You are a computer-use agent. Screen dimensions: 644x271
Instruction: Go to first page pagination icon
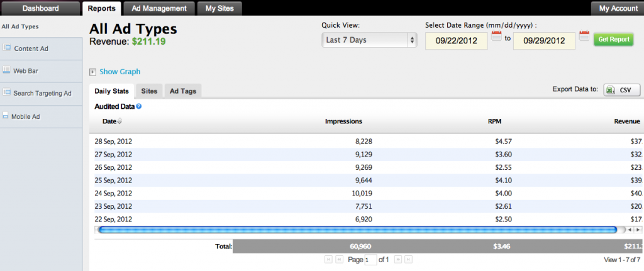328,260
